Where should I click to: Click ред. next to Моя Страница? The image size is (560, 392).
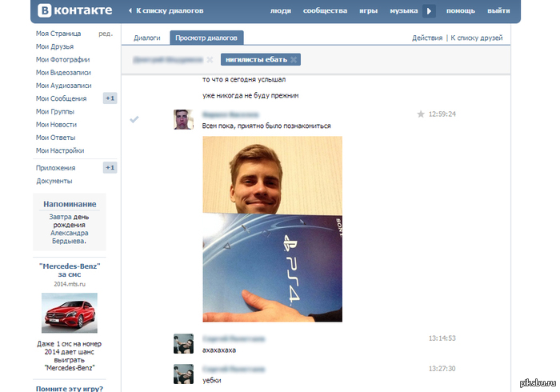click(x=105, y=34)
